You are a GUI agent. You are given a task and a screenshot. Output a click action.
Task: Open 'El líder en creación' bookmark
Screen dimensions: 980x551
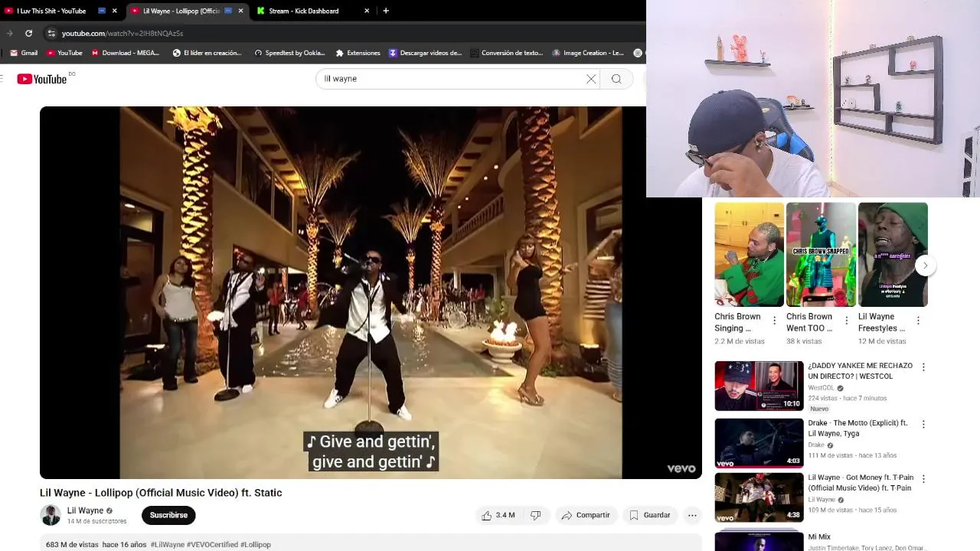[x=207, y=53]
